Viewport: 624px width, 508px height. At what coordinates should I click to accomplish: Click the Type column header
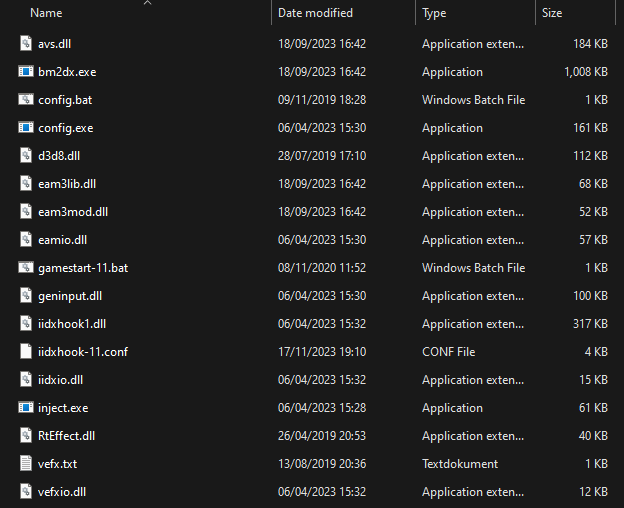[434, 13]
